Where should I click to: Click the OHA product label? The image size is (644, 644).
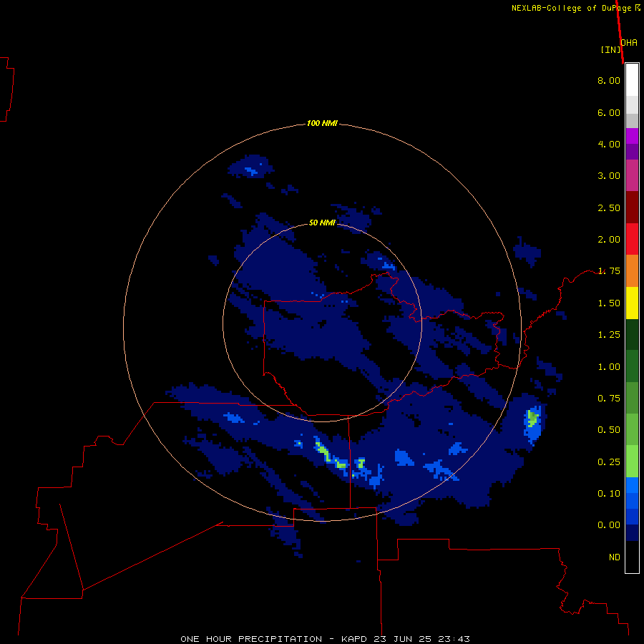point(629,43)
